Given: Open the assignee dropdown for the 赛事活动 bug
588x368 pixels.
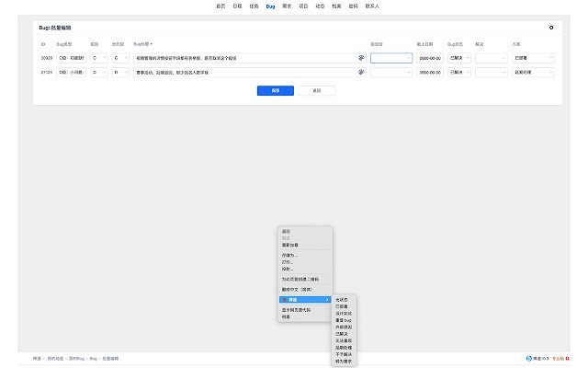Looking at the screenshot, I should coord(391,72).
